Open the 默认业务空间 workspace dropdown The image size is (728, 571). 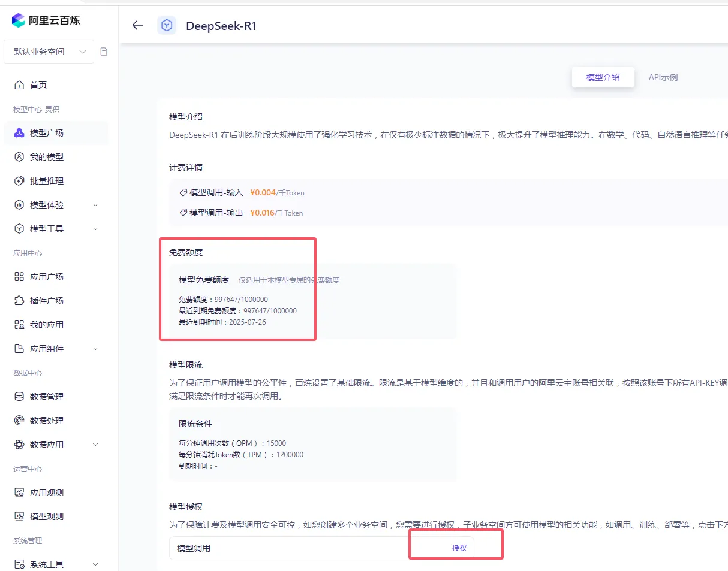click(49, 52)
